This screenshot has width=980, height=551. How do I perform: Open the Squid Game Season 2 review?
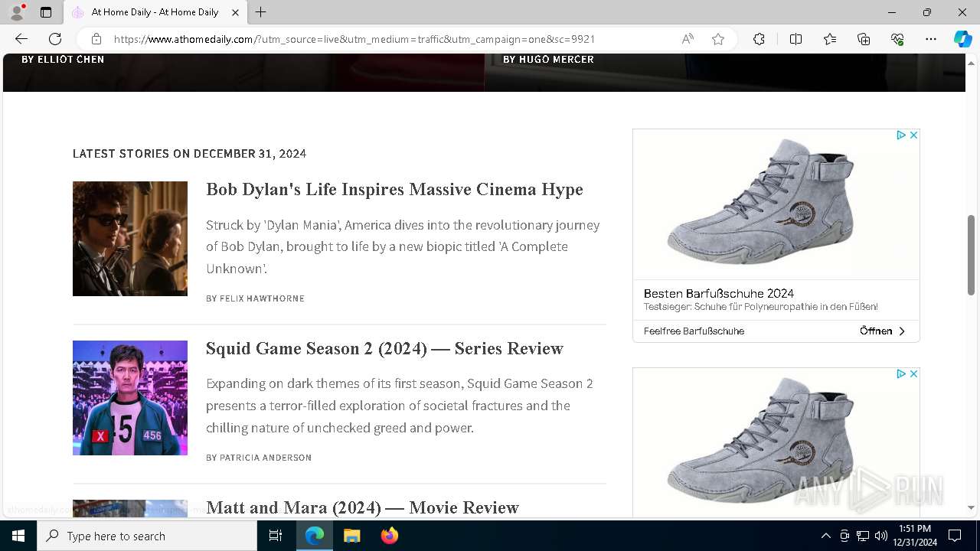coord(384,348)
